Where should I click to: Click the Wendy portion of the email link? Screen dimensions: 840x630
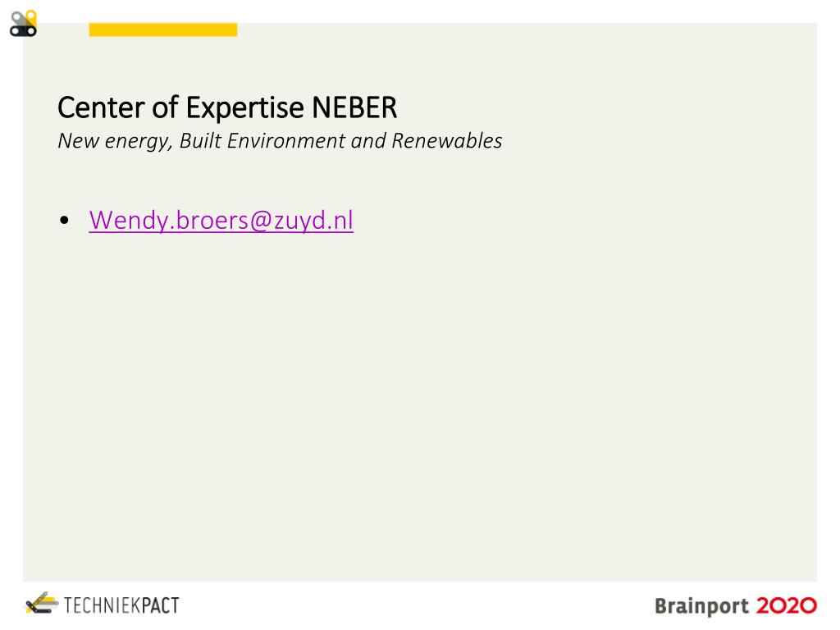pyautogui.click(x=129, y=220)
